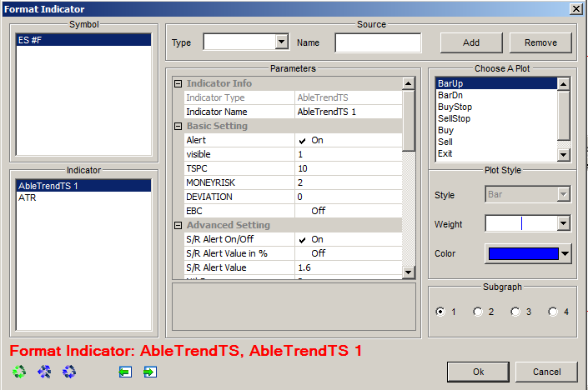588x390 pixels.
Task: Select the BarDn plot
Action: [496, 95]
